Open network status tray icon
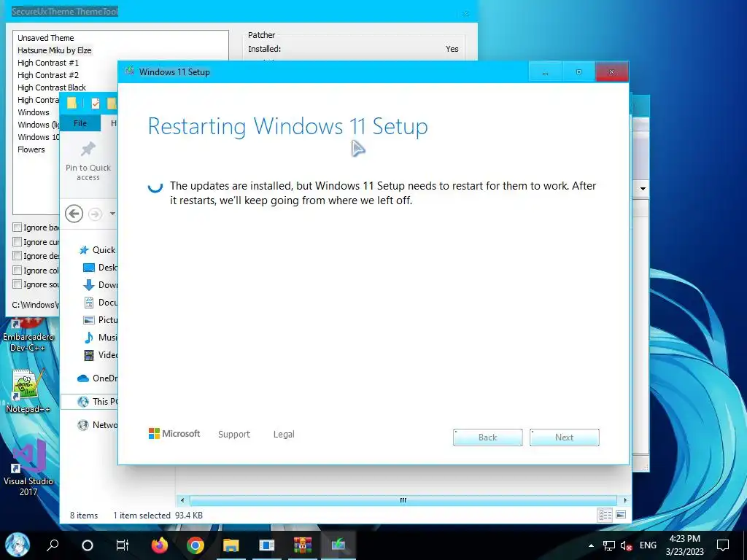Image resolution: width=747 pixels, height=560 pixels. (x=609, y=545)
